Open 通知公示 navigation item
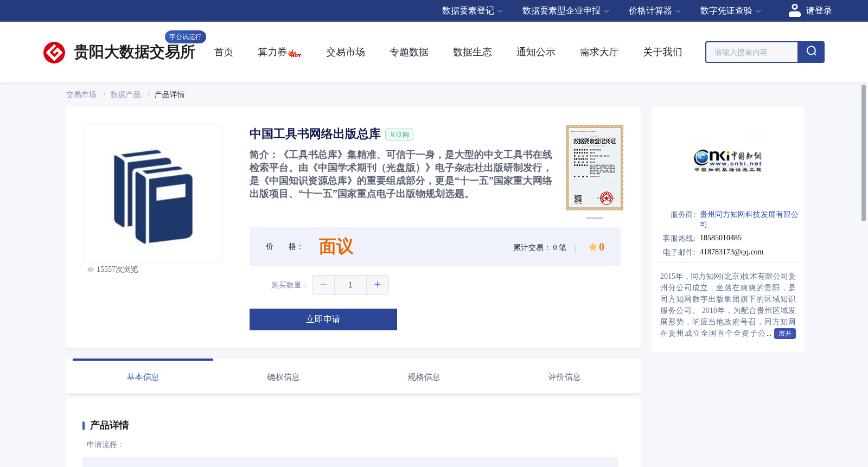 [536, 52]
